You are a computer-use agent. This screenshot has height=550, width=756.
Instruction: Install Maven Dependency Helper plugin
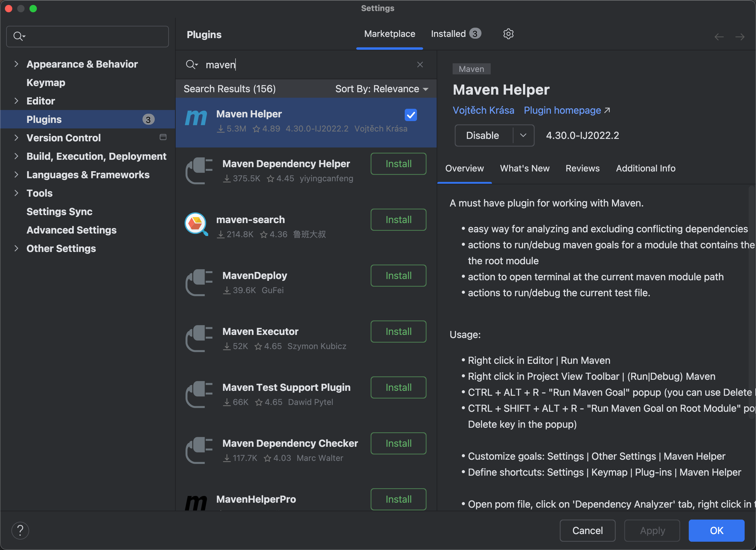click(x=398, y=164)
